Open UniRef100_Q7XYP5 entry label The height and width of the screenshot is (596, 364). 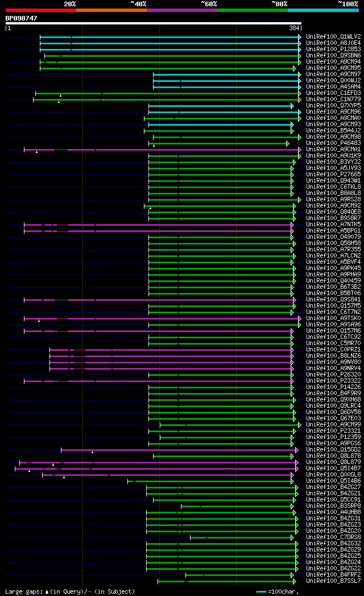pos(333,106)
